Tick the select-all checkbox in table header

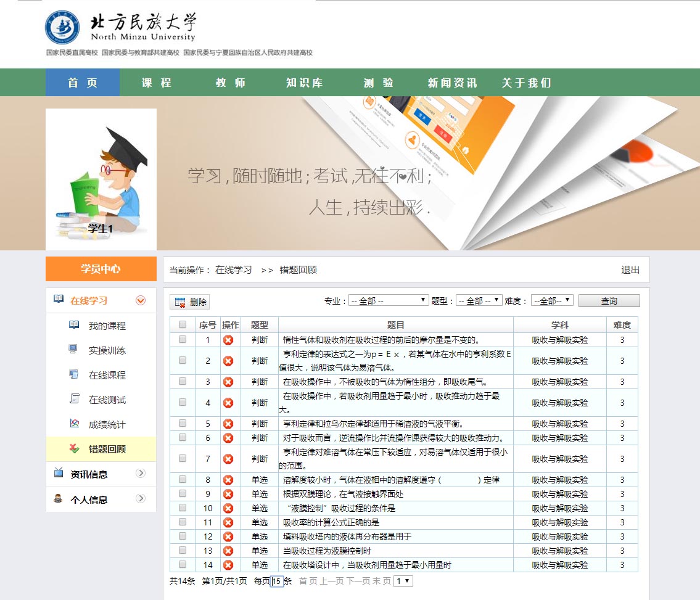pyautogui.click(x=183, y=325)
